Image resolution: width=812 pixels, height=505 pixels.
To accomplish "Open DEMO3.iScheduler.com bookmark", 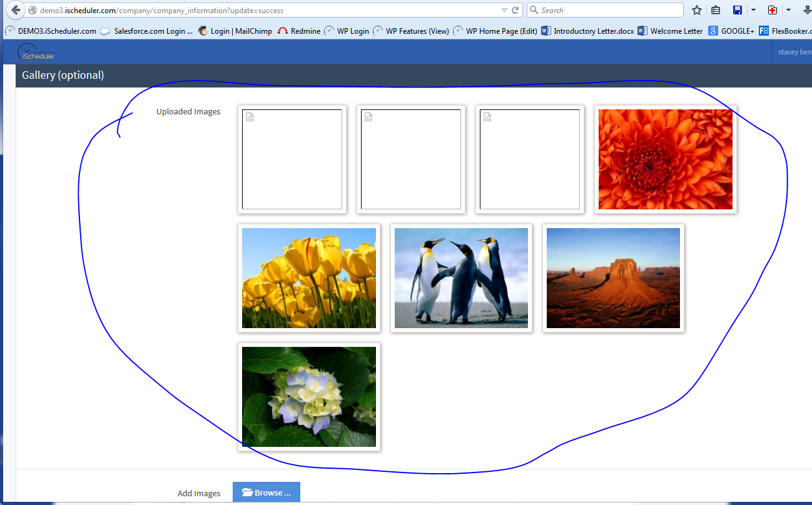I will tap(51, 31).
